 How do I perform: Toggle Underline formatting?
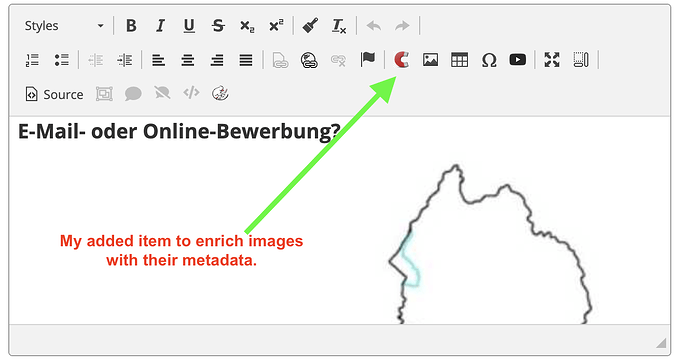tap(189, 26)
